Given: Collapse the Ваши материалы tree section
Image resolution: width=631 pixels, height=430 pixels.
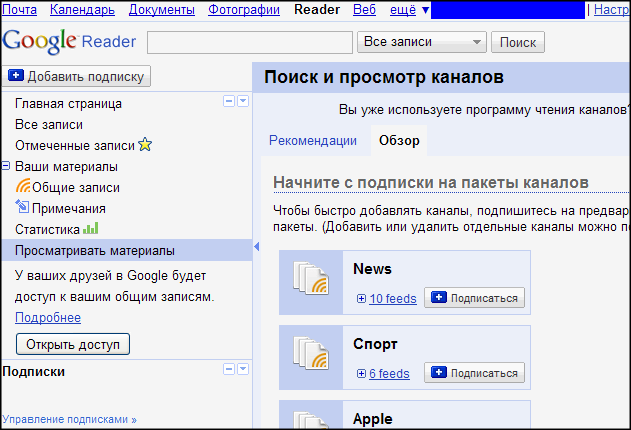Looking at the screenshot, I should point(6,166).
